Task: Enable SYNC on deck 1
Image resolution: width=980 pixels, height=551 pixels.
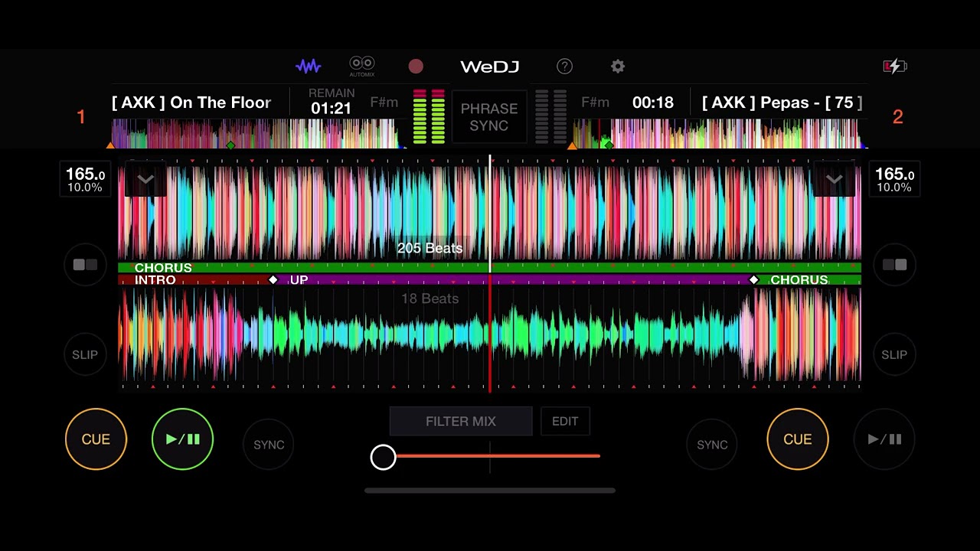Action: [x=269, y=444]
